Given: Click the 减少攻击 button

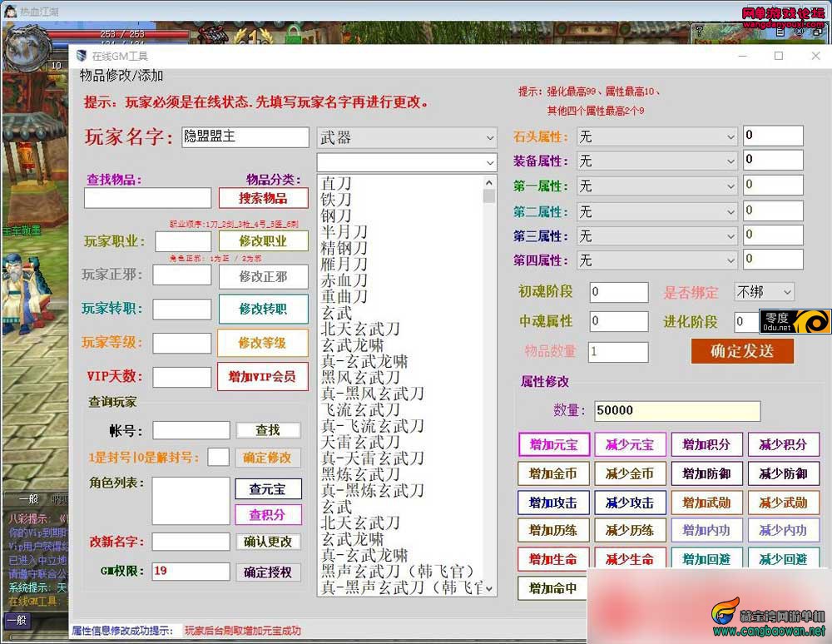Looking at the screenshot, I should tap(630, 503).
